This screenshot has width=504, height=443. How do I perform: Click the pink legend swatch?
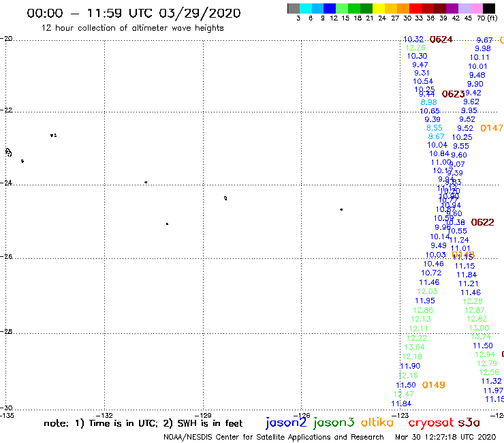point(477,9)
